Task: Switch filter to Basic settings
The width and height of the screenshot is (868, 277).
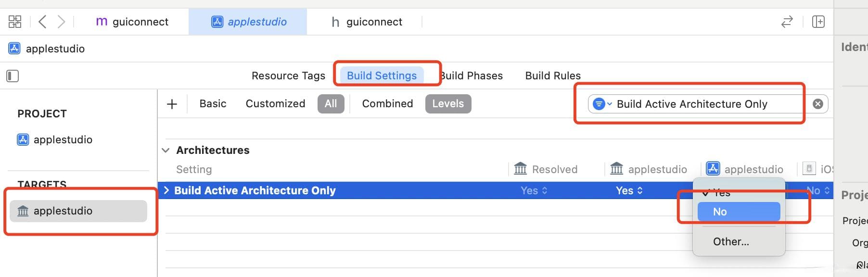Action: click(213, 104)
